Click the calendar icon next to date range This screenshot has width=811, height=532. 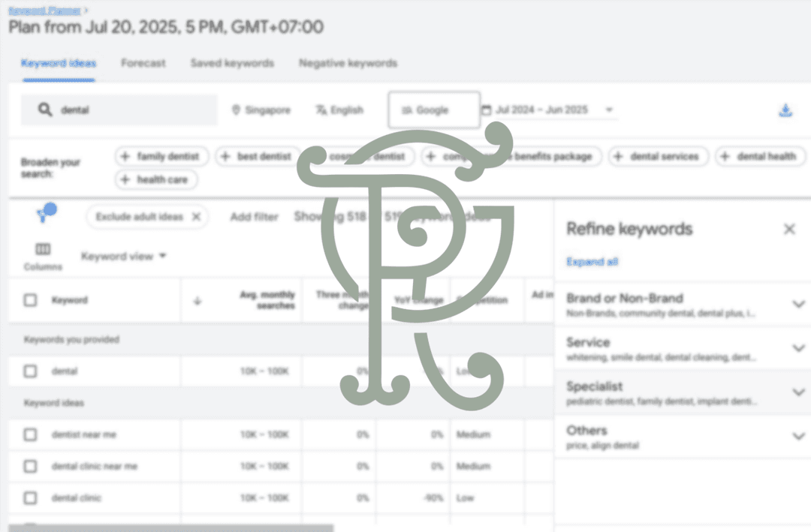[x=486, y=110]
